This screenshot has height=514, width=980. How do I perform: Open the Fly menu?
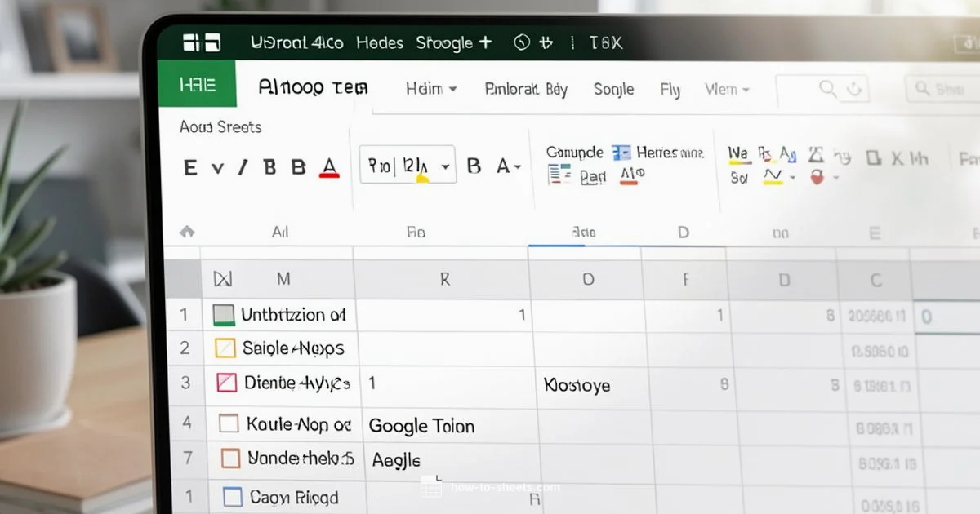point(670,90)
